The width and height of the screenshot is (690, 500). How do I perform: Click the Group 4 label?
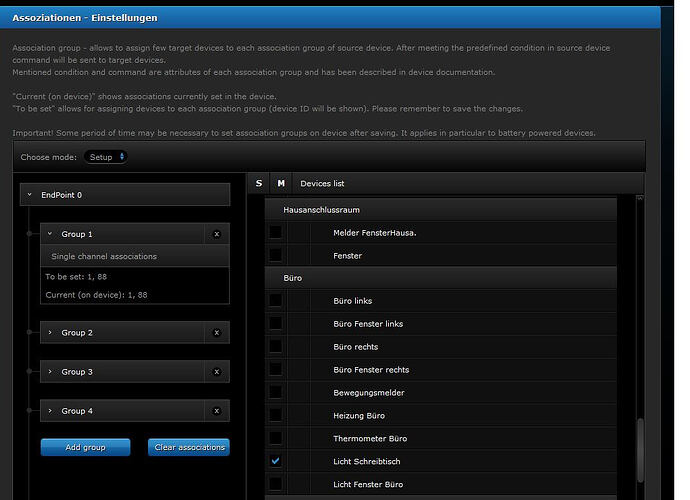[x=77, y=411]
